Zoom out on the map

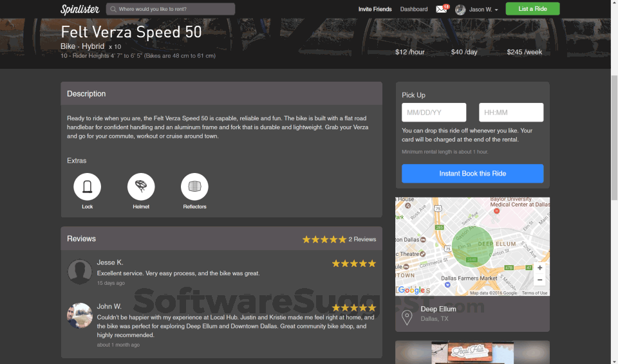539,280
